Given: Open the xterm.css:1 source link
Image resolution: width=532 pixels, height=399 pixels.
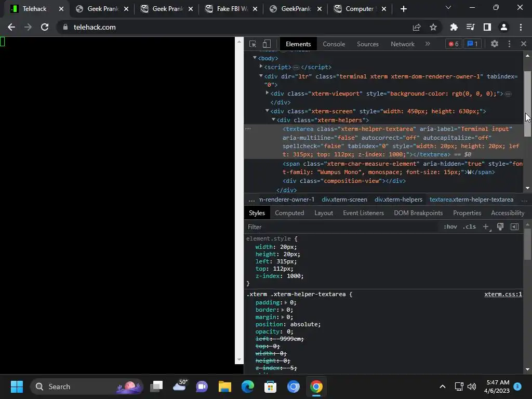Looking at the screenshot, I should pos(503,294).
